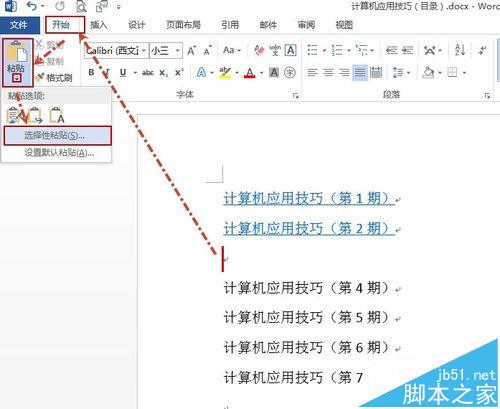Click Increase Indent icon
This screenshot has width=500, height=409.
pos(408,50)
